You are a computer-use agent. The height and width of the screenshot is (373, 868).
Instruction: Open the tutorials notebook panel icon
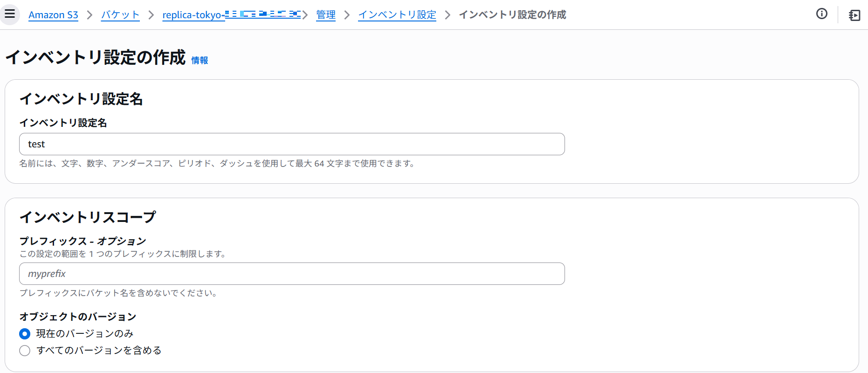[x=854, y=15]
